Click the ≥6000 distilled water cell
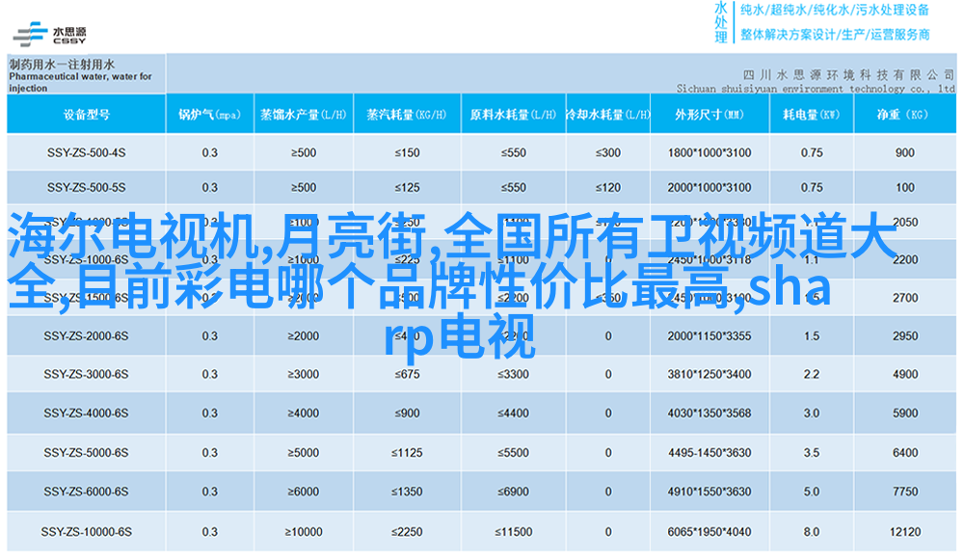 (x=303, y=492)
